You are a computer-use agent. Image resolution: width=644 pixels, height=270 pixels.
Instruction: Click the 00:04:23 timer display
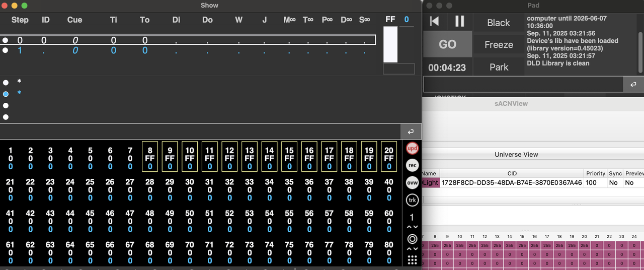tap(447, 67)
